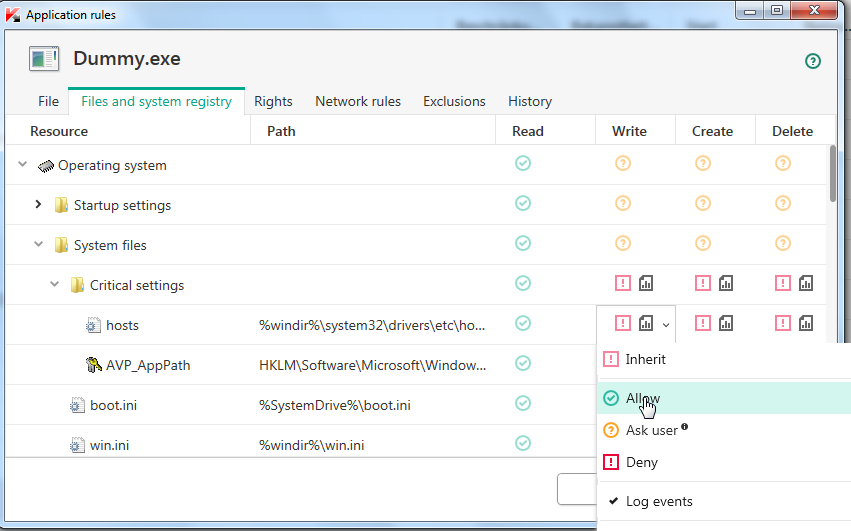Image resolution: width=851 pixels, height=531 pixels.
Task: Click Create log icon for Critical settings
Action: [x=726, y=283]
